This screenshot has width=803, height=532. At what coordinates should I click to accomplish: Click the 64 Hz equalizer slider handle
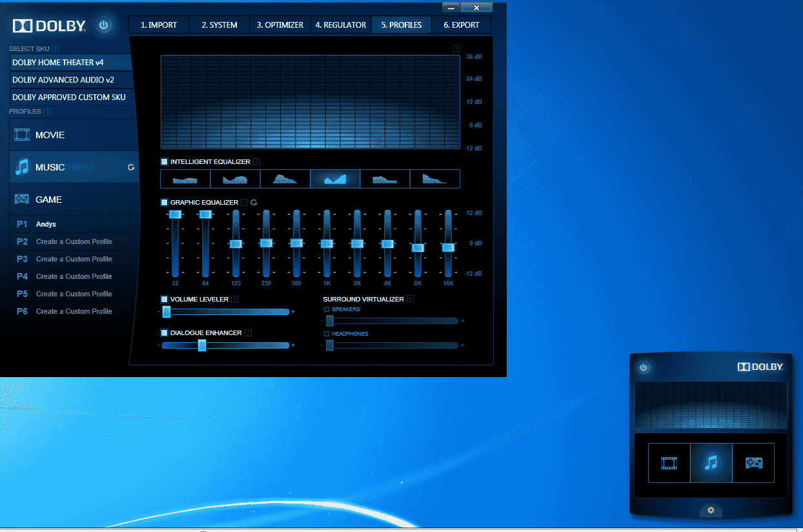(x=205, y=214)
